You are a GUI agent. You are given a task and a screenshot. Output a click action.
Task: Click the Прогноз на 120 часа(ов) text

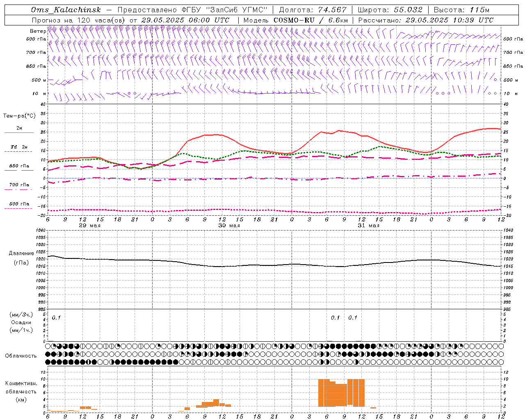point(79,20)
